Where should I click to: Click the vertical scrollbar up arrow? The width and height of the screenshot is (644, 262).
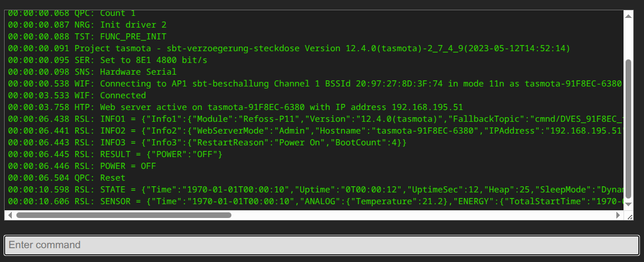tap(628, 16)
